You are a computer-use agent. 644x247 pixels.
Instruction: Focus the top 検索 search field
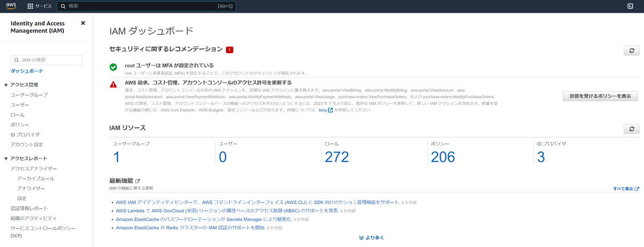147,6
